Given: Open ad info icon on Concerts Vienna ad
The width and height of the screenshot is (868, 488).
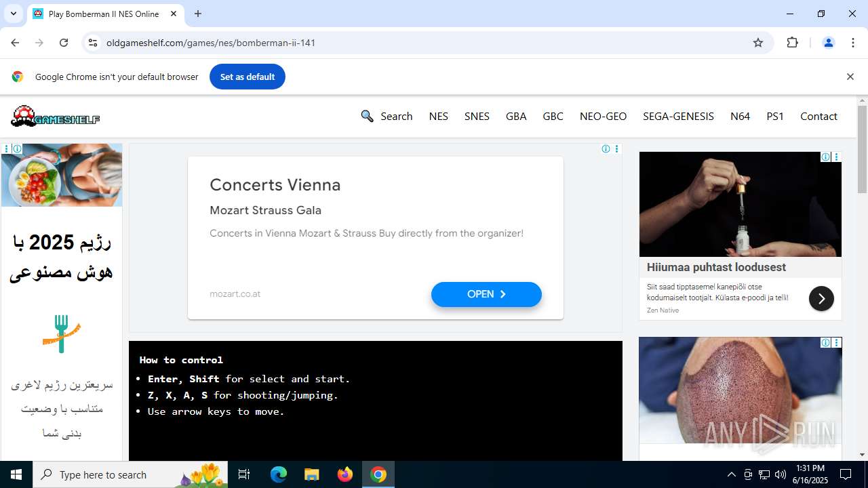Looking at the screenshot, I should click(x=606, y=149).
